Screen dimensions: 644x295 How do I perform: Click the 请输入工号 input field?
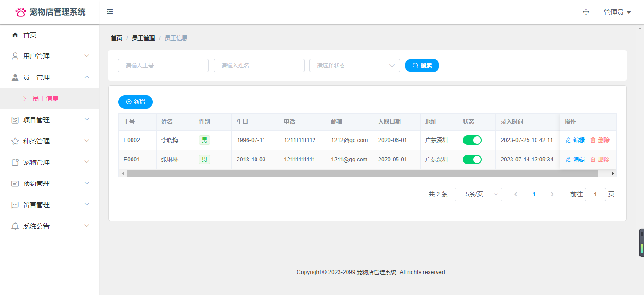point(163,66)
